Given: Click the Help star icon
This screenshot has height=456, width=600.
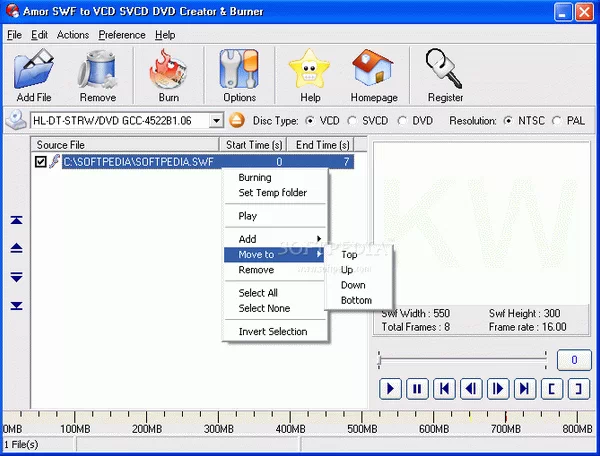Looking at the screenshot, I should pos(310,69).
